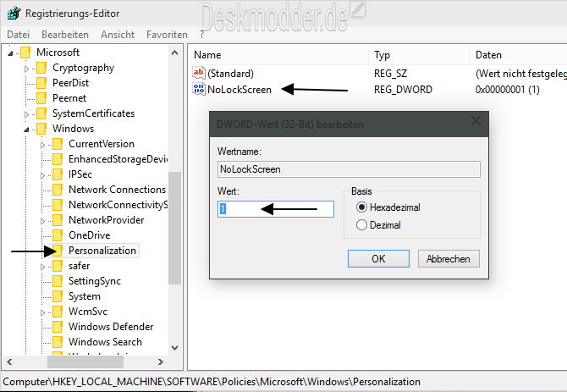Open the Favoriten menu
567x392 pixels.
pos(167,35)
